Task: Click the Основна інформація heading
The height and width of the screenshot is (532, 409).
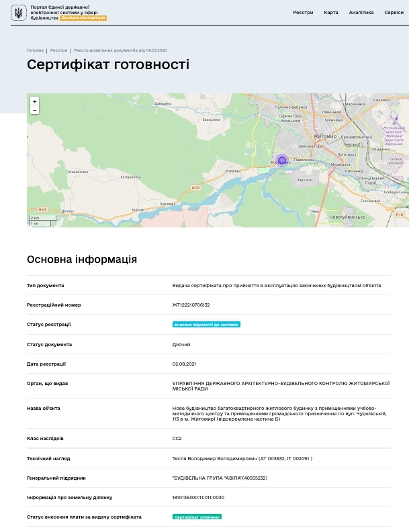Action: [x=82, y=260]
